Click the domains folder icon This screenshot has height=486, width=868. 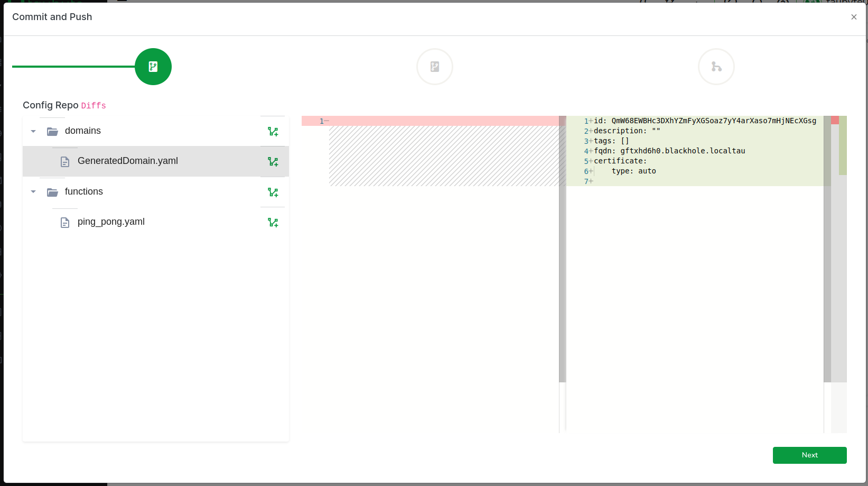(x=52, y=131)
